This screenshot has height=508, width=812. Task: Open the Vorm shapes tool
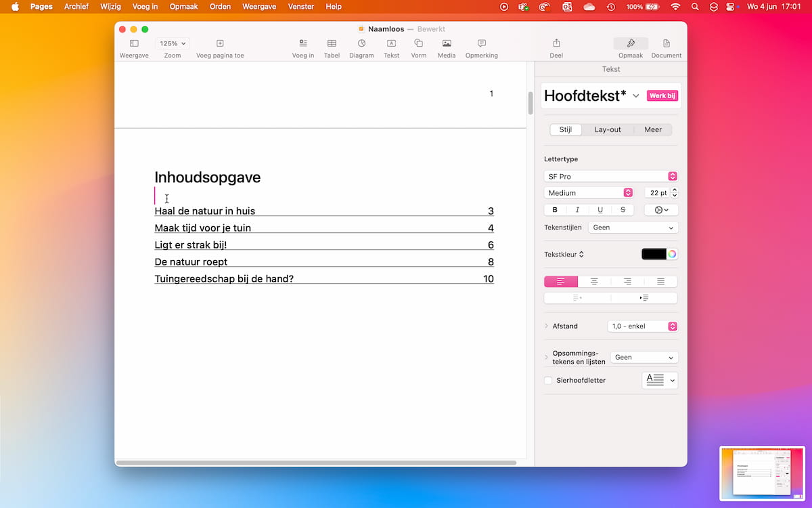click(418, 44)
